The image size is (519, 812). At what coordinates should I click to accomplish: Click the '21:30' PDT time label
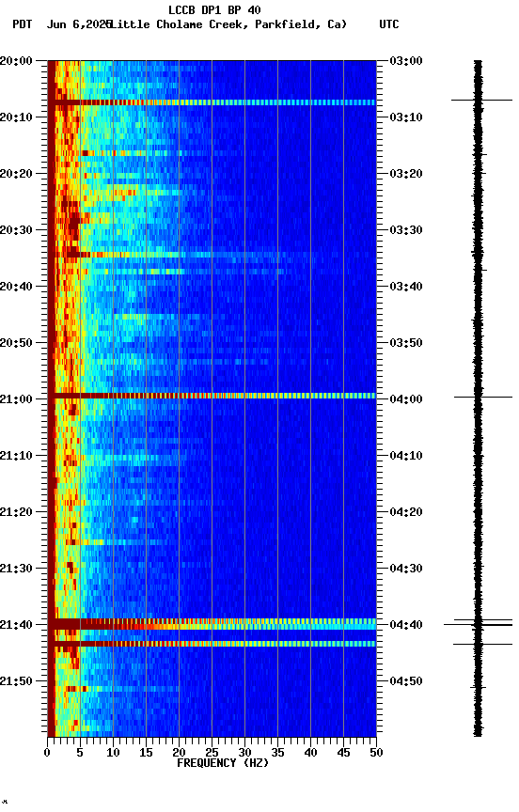16,569
